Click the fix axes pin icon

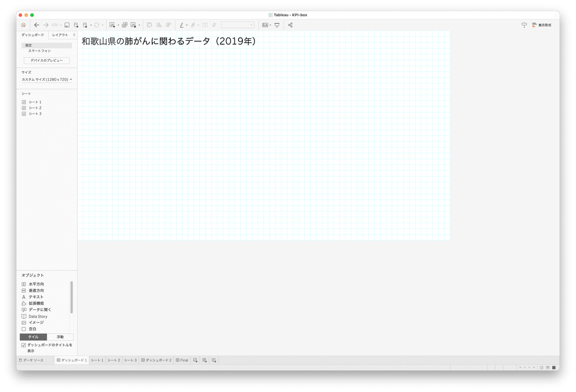click(x=214, y=25)
